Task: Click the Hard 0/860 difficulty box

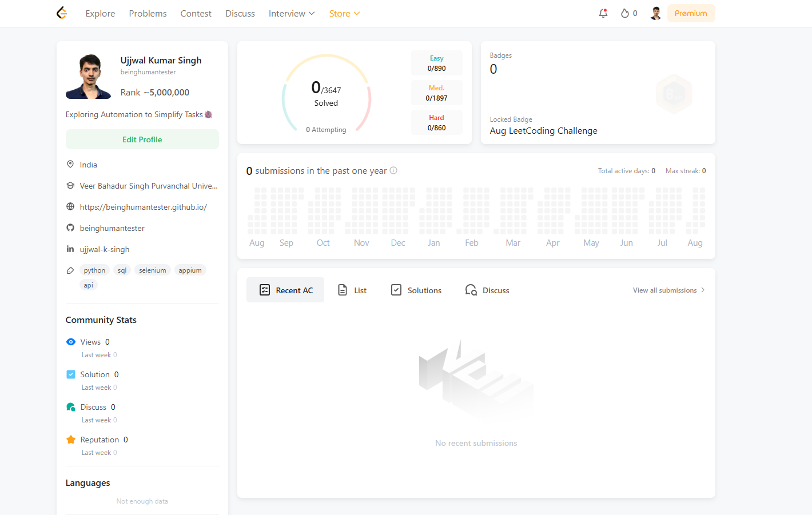Action: coord(437,122)
